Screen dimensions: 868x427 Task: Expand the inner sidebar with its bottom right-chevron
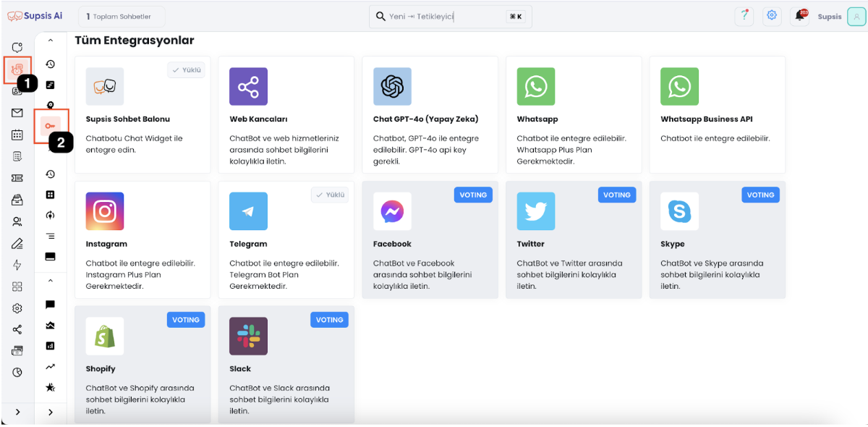pyautogui.click(x=50, y=412)
